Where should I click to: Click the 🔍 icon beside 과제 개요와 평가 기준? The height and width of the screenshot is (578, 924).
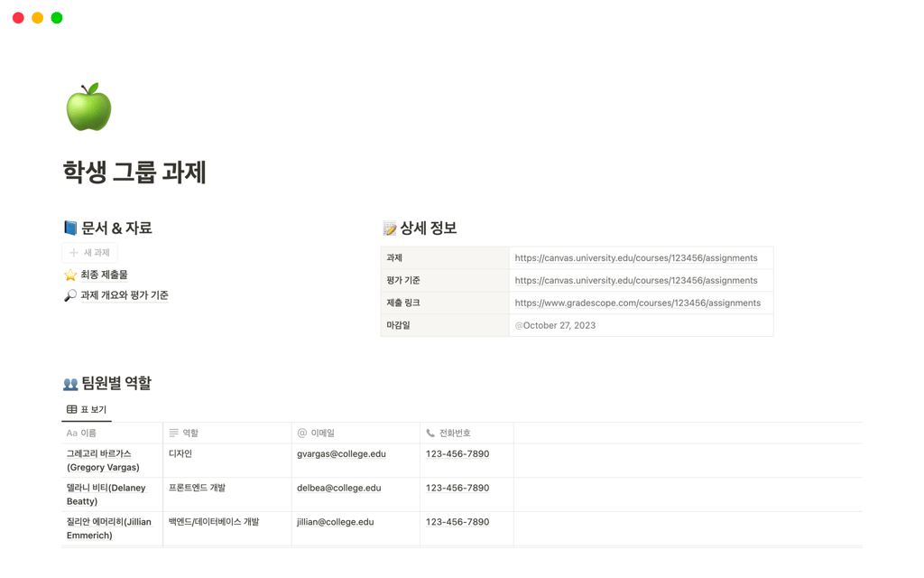70,294
